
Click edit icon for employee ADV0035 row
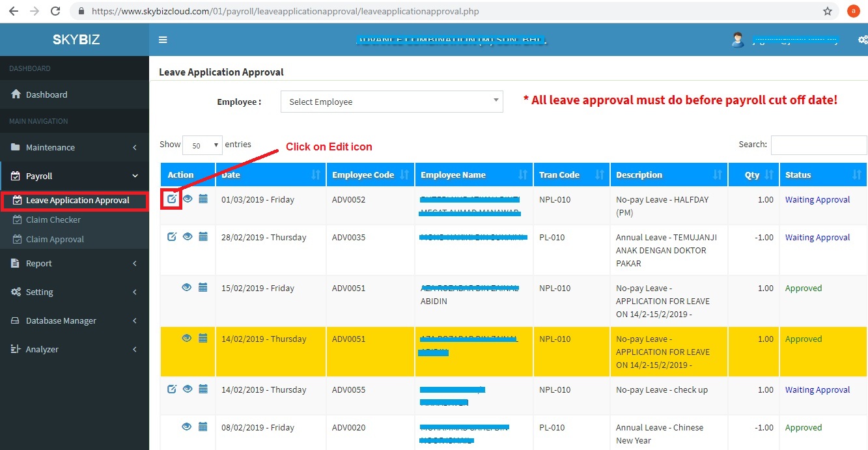(x=171, y=237)
